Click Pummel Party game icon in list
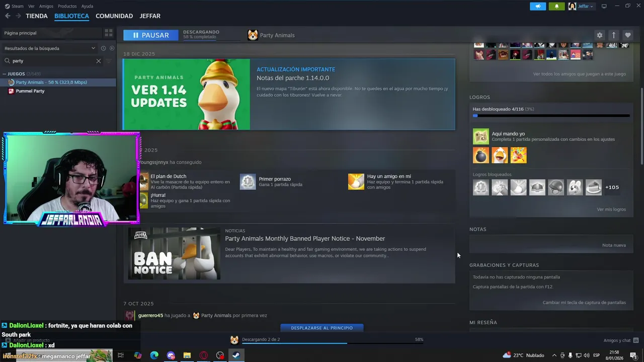 (x=11, y=91)
